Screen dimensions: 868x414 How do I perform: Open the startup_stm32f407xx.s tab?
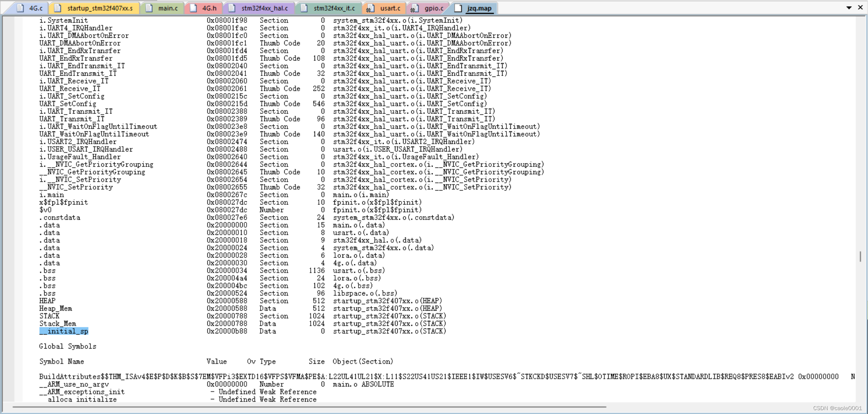[95, 8]
